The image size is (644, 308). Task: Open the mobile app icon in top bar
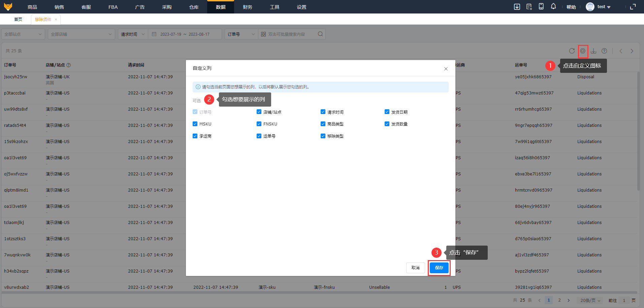[x=541, y=6]
